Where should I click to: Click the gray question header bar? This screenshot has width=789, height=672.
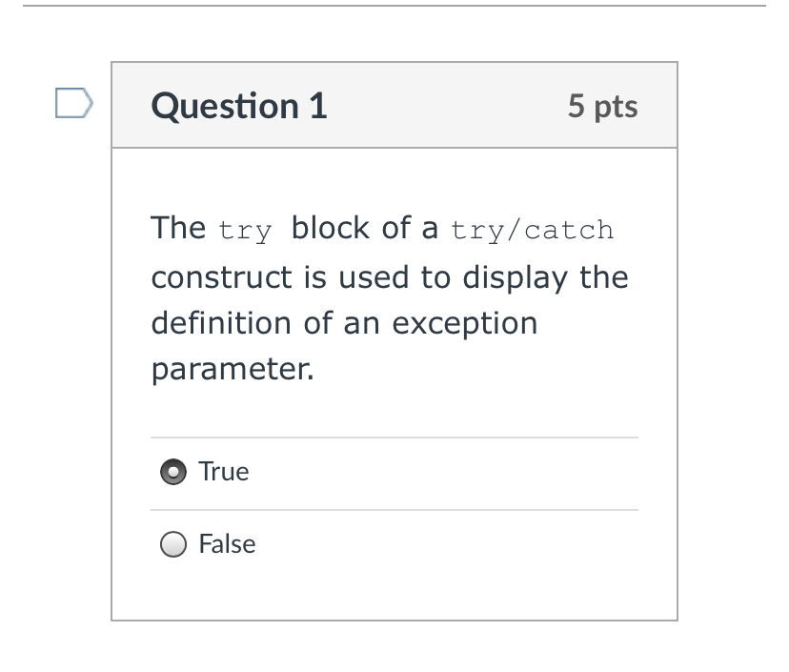point(394,105)
